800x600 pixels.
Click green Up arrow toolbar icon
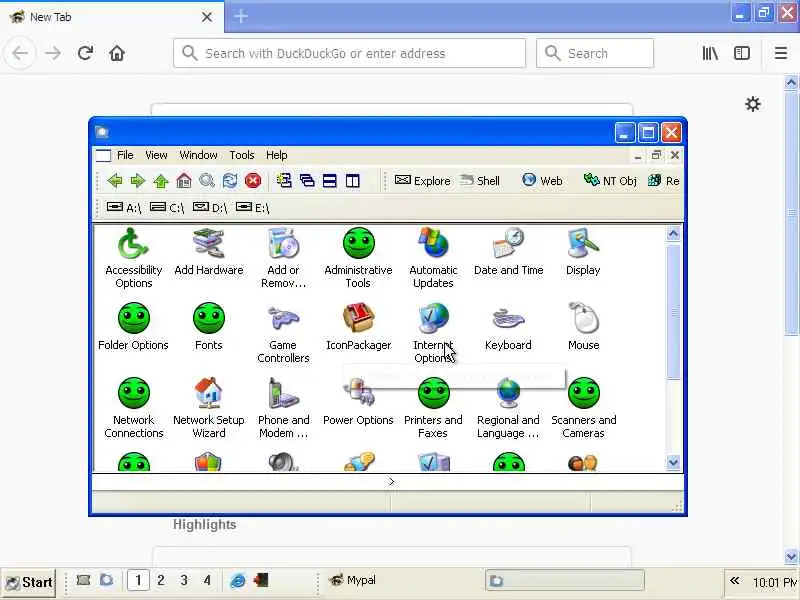click(161, 181)
